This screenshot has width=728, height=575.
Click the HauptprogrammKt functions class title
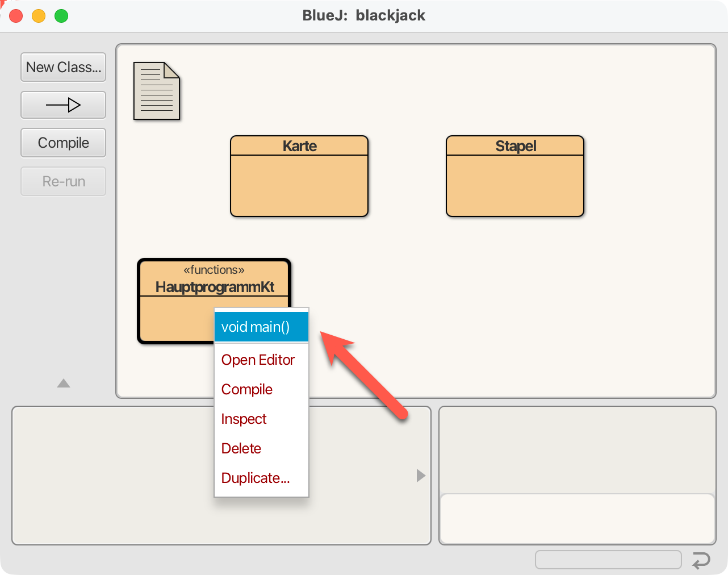pyautogui.click(x=215, y=286)
